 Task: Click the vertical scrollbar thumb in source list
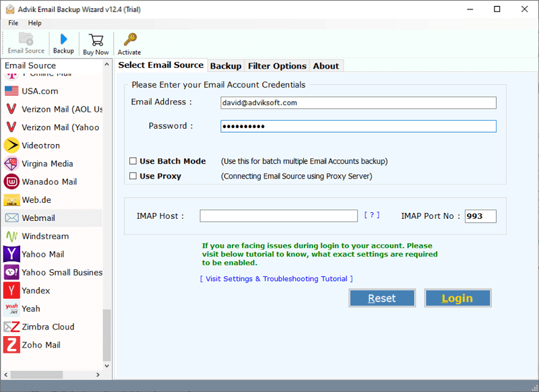tap(107, 335)
